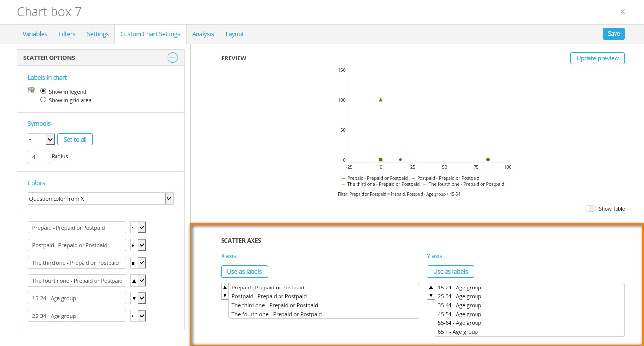Move Y axis item up with arrow
Viewport: 644px width, 346px height.
(431, 287)
